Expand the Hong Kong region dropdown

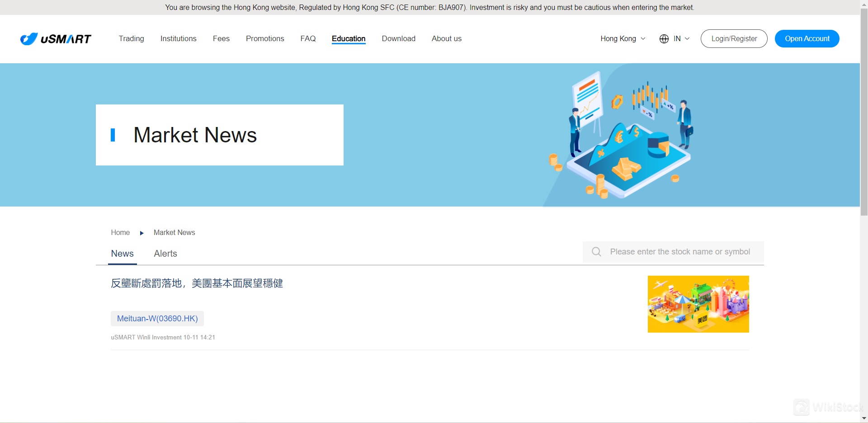[x=623, y=39]
